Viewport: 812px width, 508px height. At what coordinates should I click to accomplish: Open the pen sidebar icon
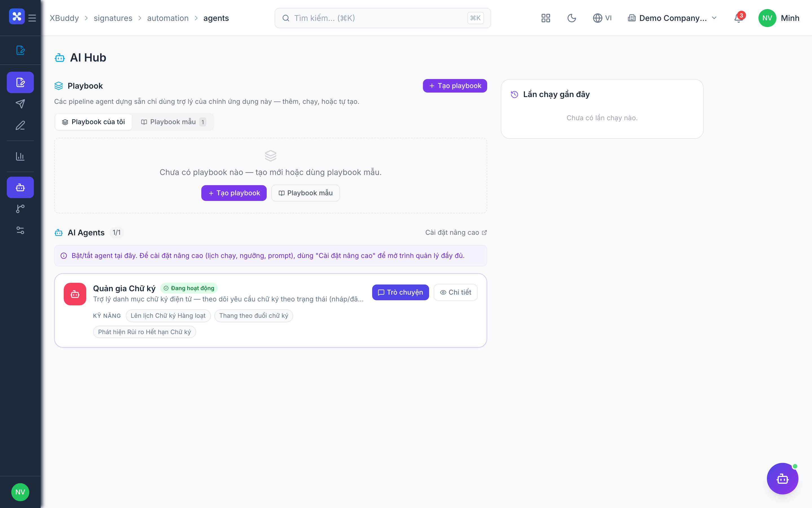[x=20, y=125]
